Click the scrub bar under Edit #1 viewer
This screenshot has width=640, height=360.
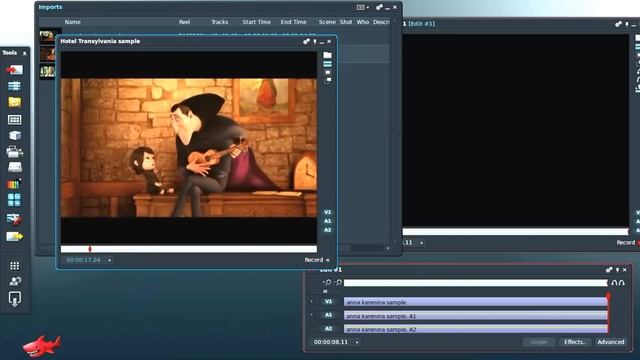(516, 232)
